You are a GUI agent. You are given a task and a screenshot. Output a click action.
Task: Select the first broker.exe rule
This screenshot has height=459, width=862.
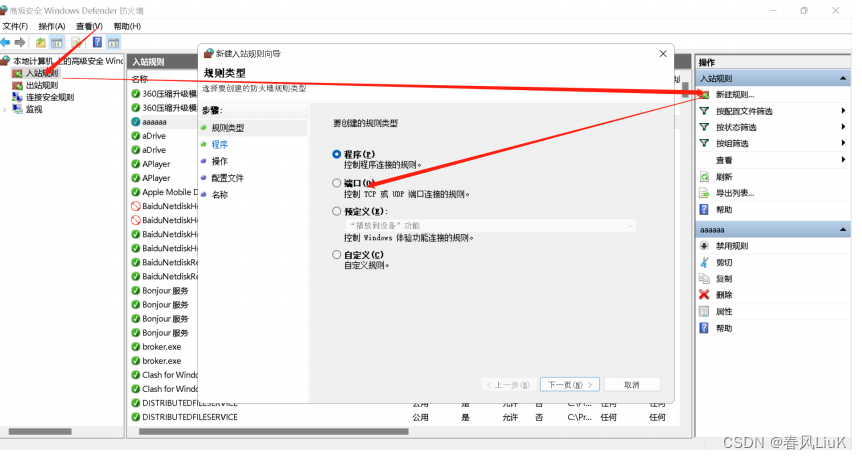coord(164,347)
